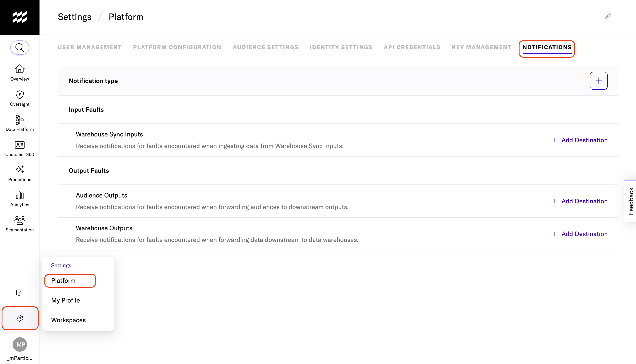Click the help question mark icon

20,293
